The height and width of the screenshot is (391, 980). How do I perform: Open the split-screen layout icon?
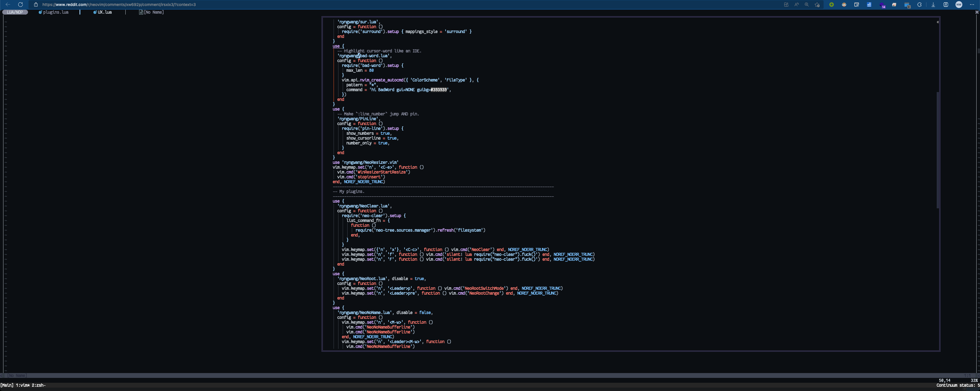point(786,5)
